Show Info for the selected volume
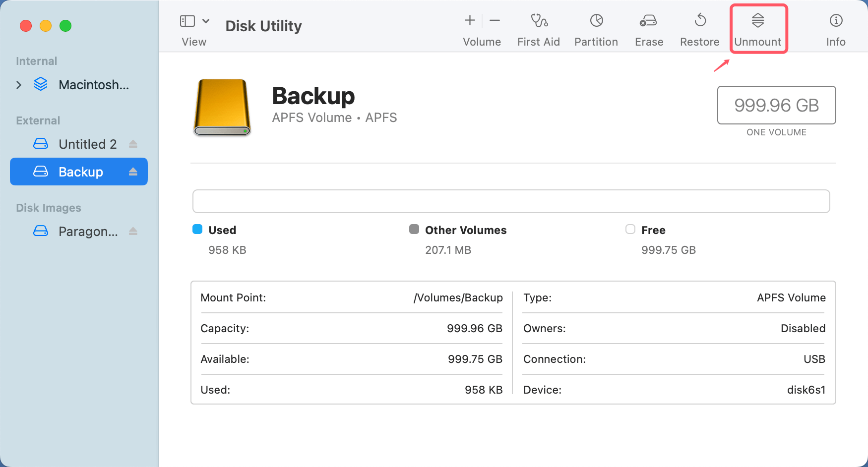 click(x=835, y=28)
